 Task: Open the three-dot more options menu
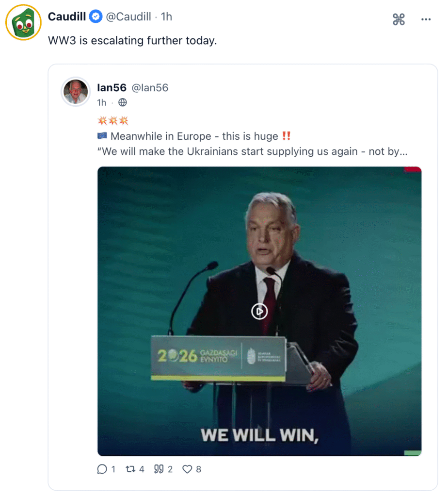click(426, 19)
